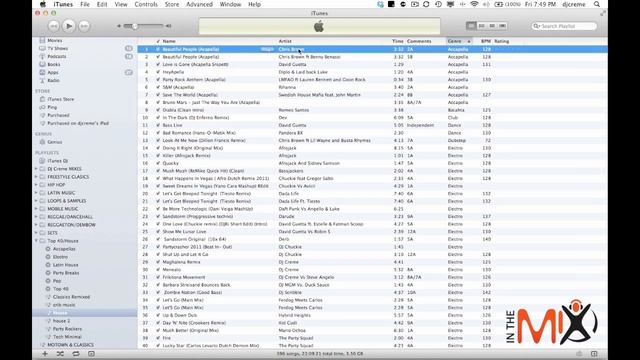Open iTunes Store in sidebar

pos(60,99)
